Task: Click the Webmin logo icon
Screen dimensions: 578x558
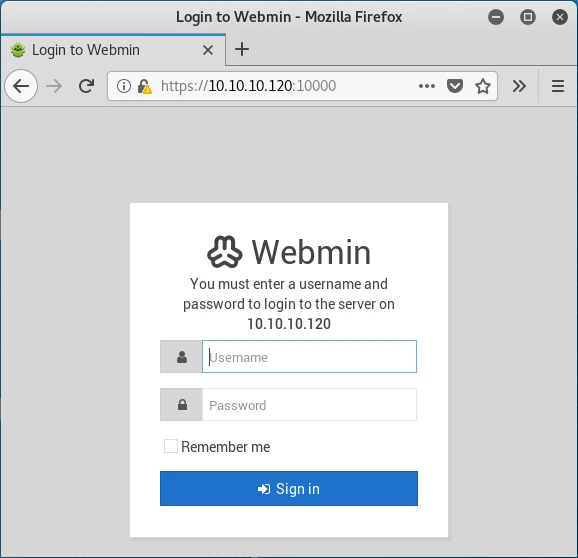Action: point(225,252)
